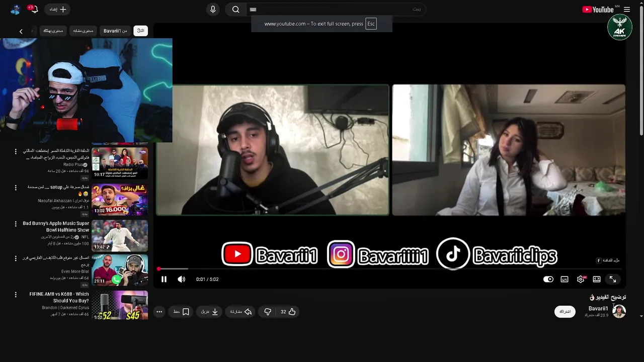
Task: Open the Bavarii1 channel avatar
Action: tap(619, 311)
